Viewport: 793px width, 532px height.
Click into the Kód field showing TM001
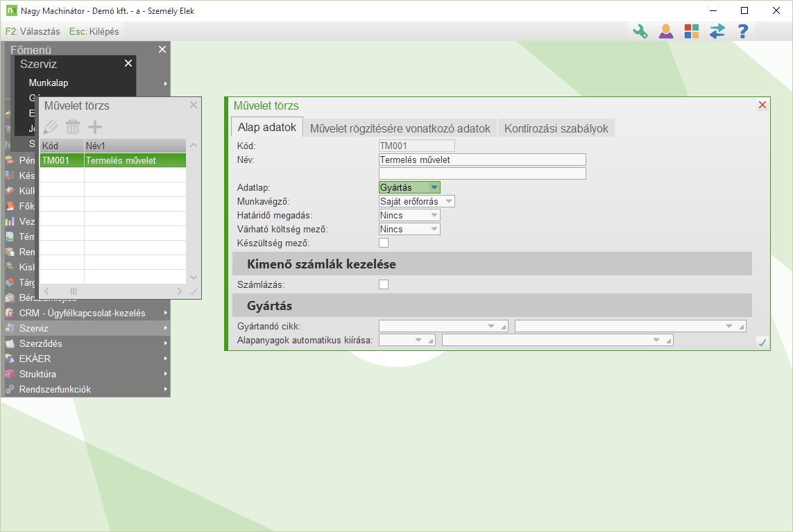[x=417, y=146]
